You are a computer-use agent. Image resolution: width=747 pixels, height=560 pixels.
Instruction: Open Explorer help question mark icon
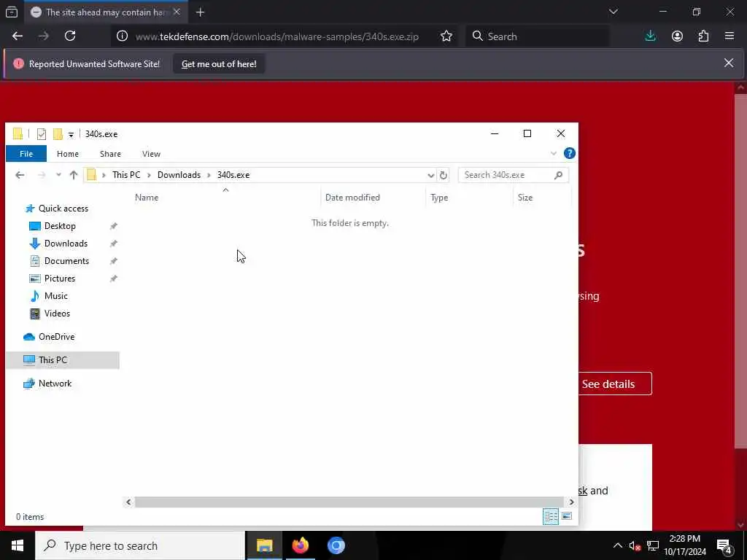(x=569, y=153)
